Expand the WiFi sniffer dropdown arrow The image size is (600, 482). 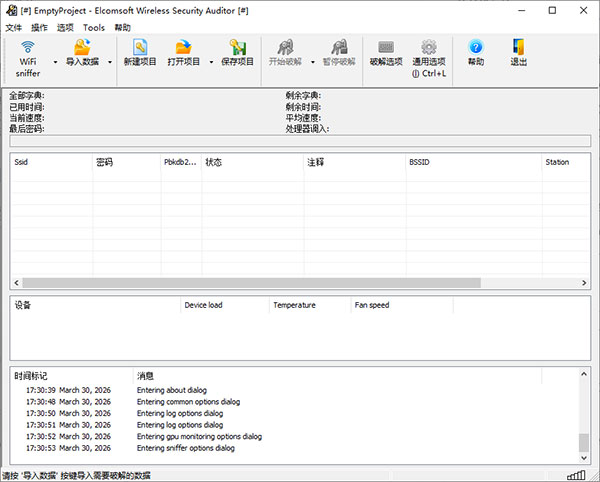click(54, 62)
